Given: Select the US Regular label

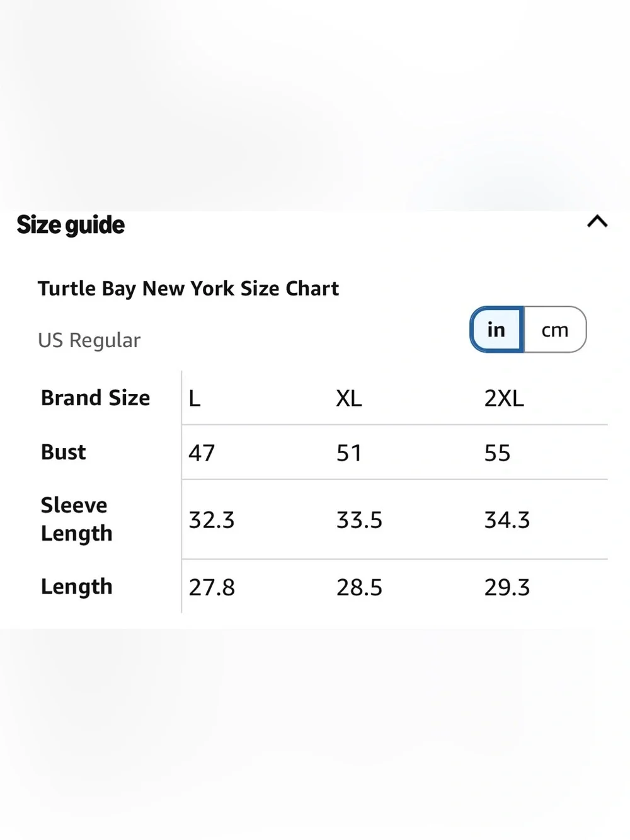Looking at the screenshot, I should click(89, 340).
